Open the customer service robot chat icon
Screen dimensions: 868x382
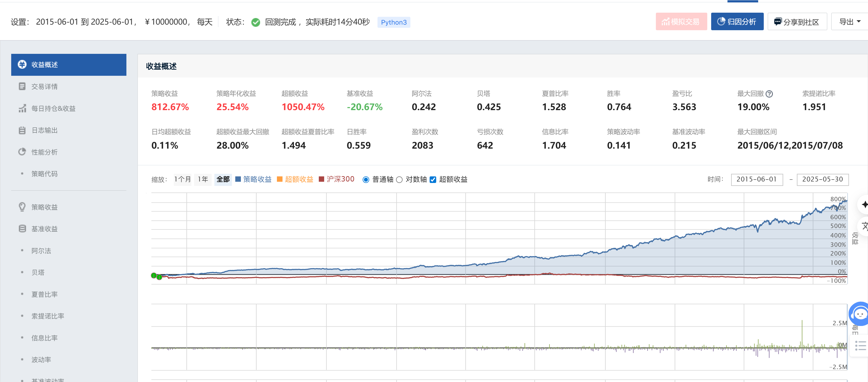[859, 314]
